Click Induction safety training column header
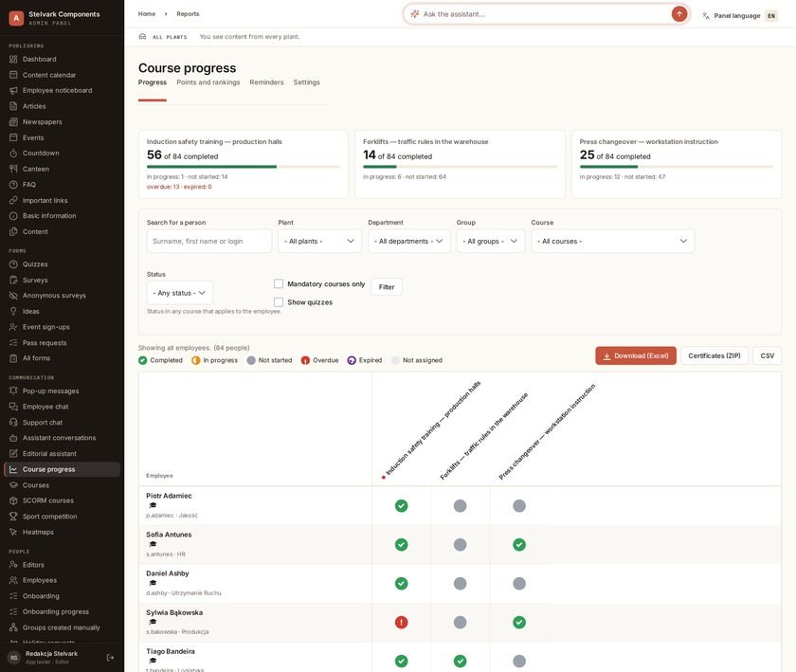The image size is (796, 672). pos(432,429)
